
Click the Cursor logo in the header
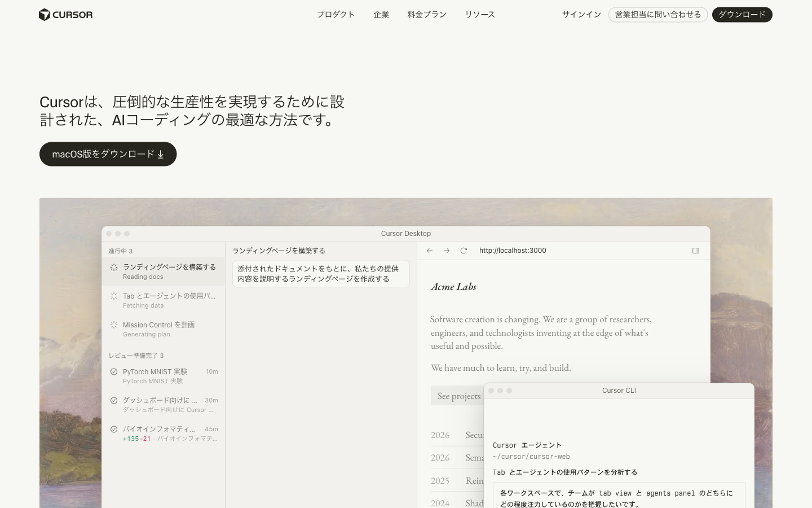pos(65,15)
